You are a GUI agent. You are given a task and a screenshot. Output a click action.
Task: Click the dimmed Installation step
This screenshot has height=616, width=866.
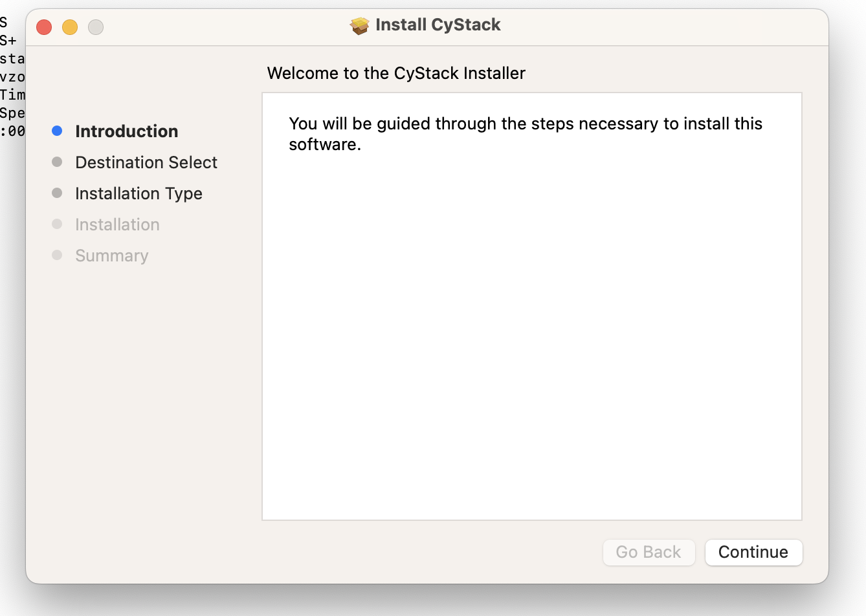click(117, 225)
